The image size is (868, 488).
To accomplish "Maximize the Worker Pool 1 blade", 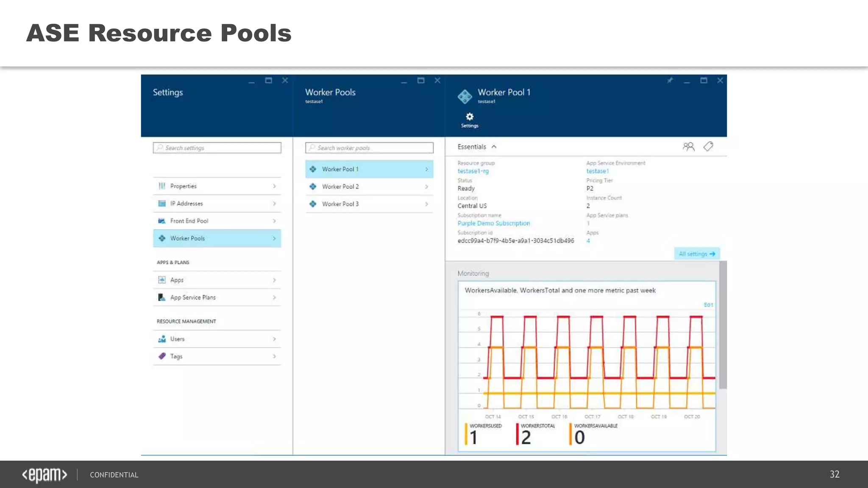I will point(704,80).
